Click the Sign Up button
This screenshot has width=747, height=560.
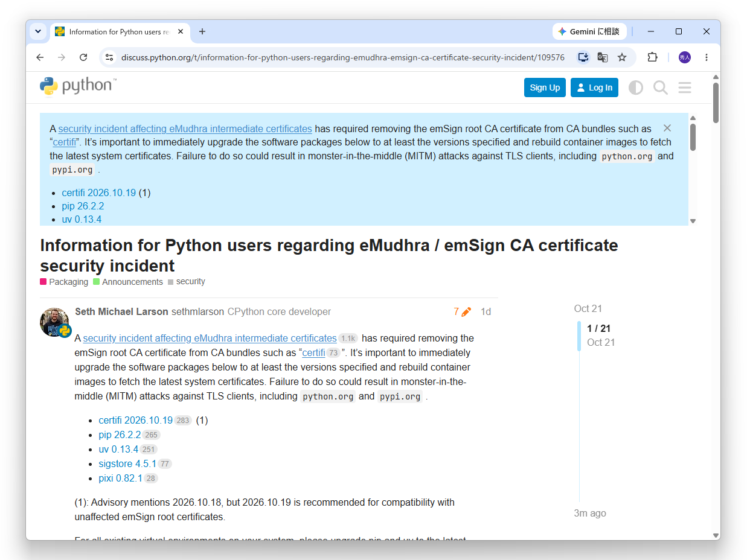[545, 87]
